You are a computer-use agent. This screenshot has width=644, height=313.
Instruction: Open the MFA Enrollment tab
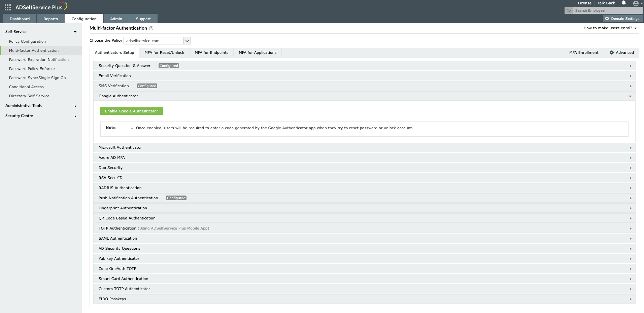pos(584,53)
